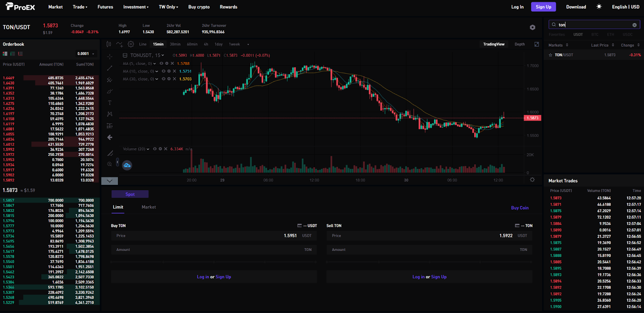Viewport: 644px width, 313px height.
Task: Show both buy and sell orderbook view
Action: pos(5,54)
